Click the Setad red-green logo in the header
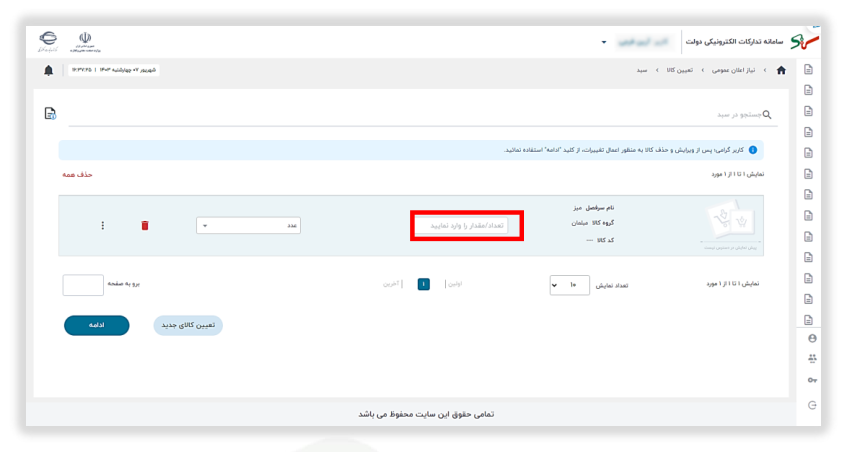The width and height of the screenshot is (847, 452). [x=804, y=42]
